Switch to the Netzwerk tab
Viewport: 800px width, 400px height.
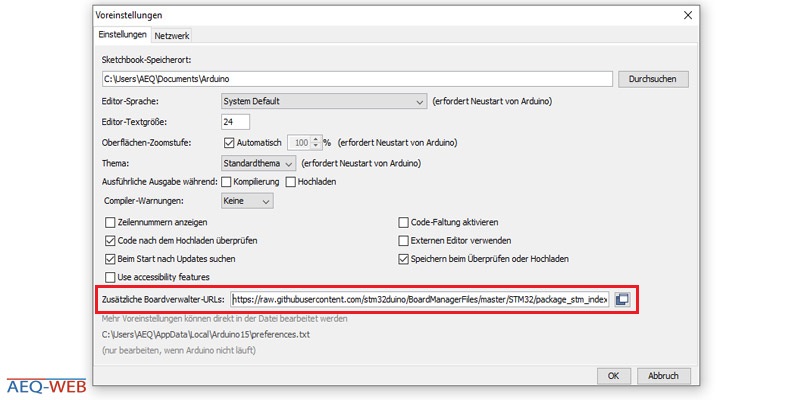(172, 36)
